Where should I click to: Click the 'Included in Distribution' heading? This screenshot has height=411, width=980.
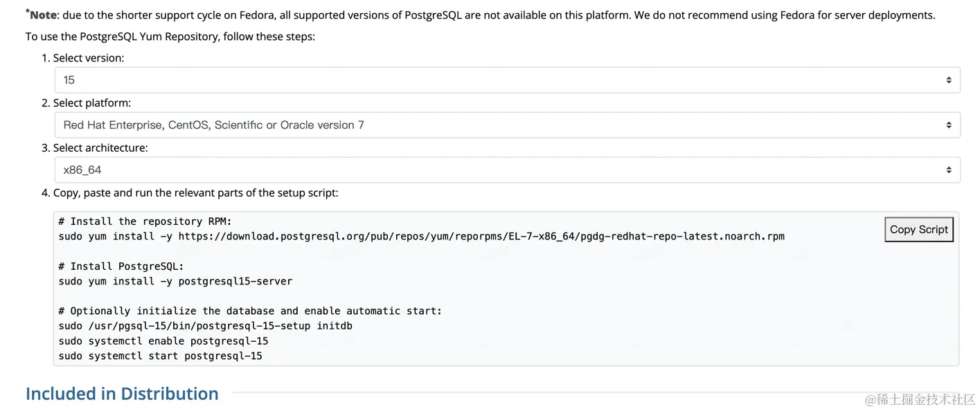[x=122, y=394]
